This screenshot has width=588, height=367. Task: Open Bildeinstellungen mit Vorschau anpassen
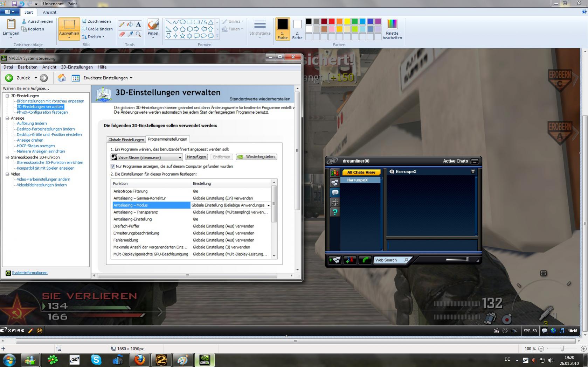tap(50, 101)
